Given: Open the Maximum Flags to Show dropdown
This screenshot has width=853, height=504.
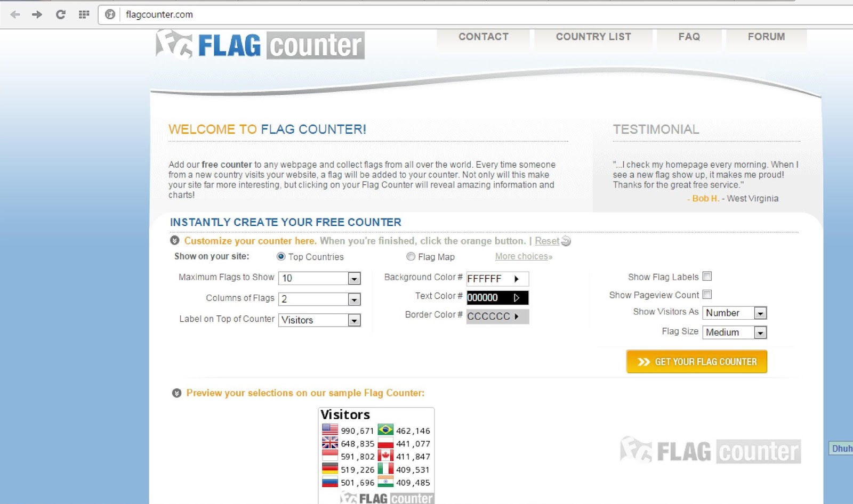Looking at the screenshot, I should click(320, 278).
